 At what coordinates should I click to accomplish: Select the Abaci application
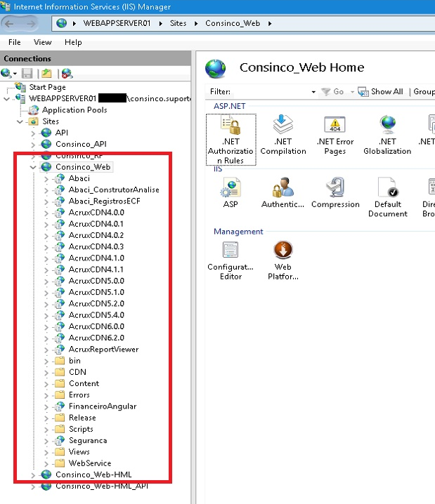tap(79, 178)
